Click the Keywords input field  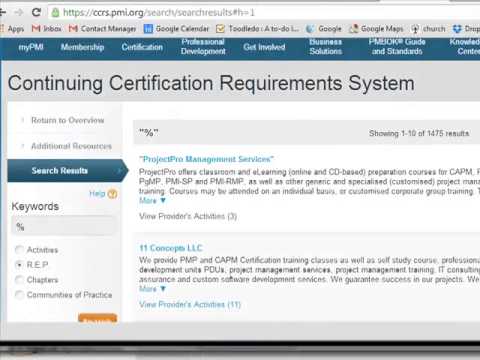64,226
